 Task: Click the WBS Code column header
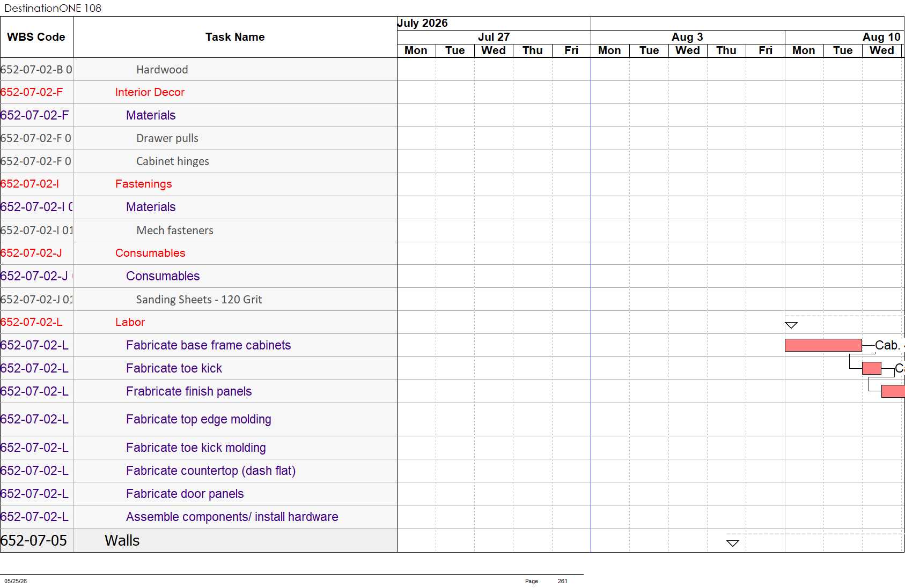click(x=36, y=37)
